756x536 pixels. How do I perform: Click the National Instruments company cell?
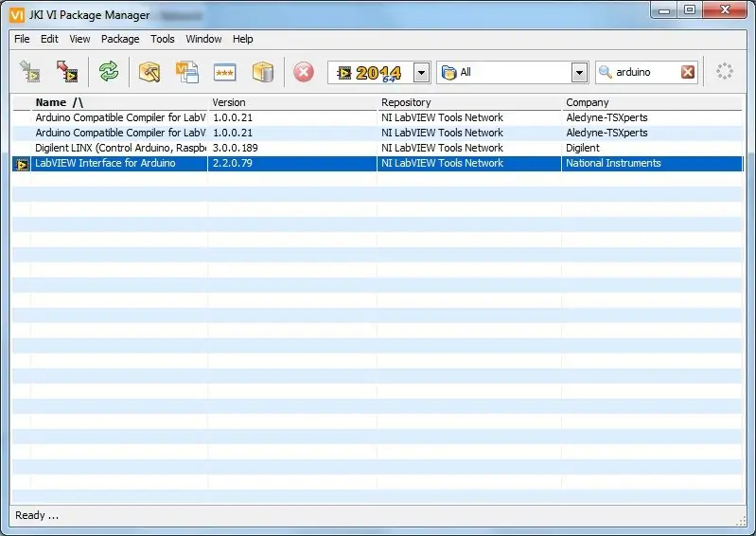point(613,163)
